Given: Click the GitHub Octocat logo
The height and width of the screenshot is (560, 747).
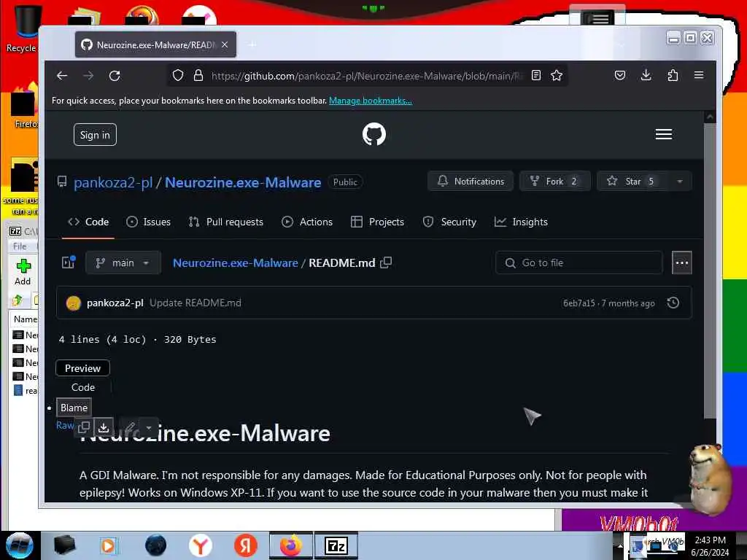Looking at the screenshot, I should coord(374,134).
